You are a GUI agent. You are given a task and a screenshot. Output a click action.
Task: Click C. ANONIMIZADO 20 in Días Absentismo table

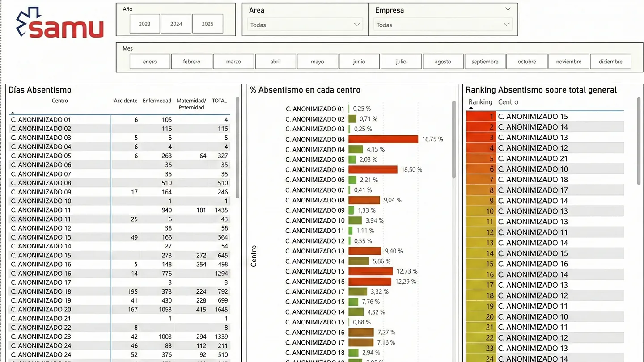(41, 309)
